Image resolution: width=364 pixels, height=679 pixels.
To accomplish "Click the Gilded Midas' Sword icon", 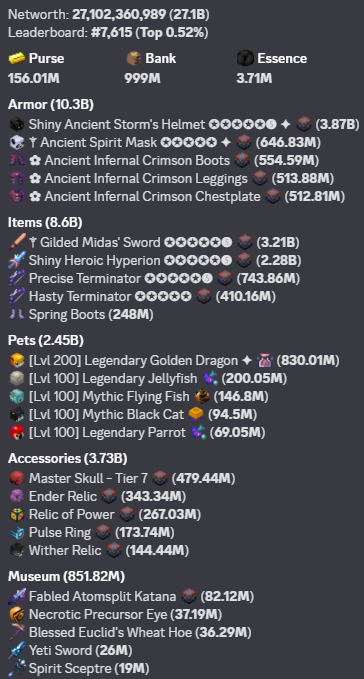I will pyautogui.click(x=17, y=242).
